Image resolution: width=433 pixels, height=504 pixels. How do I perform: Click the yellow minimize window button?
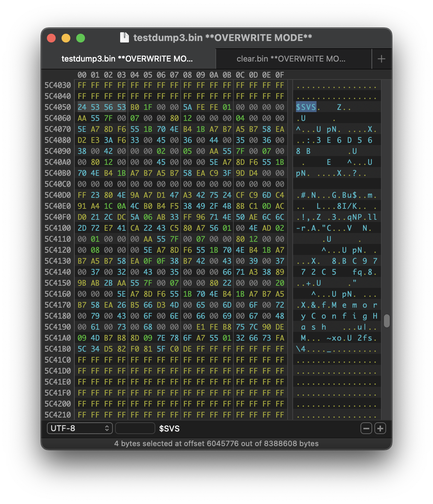click(66, 38)
